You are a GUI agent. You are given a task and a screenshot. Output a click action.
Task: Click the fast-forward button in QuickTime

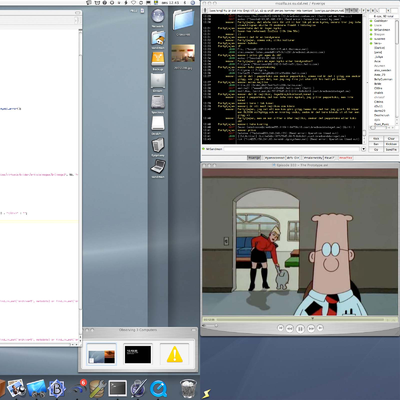pos(311,329)
